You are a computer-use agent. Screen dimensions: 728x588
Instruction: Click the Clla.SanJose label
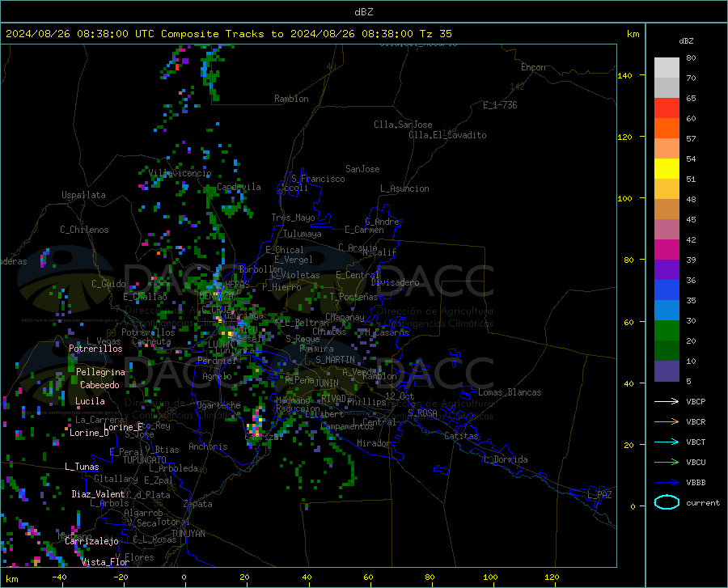[403, 125]
